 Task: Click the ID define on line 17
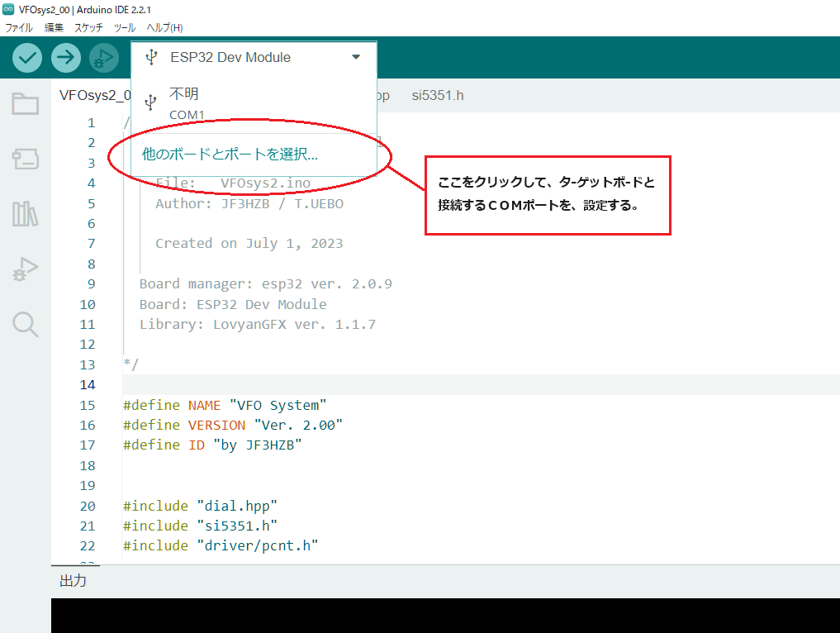[x=196, y=445]
